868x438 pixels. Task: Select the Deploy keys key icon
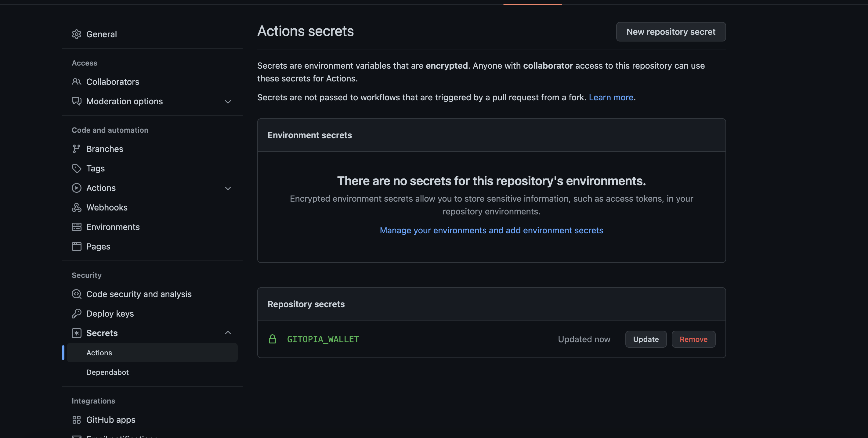[x=77, y=314]
